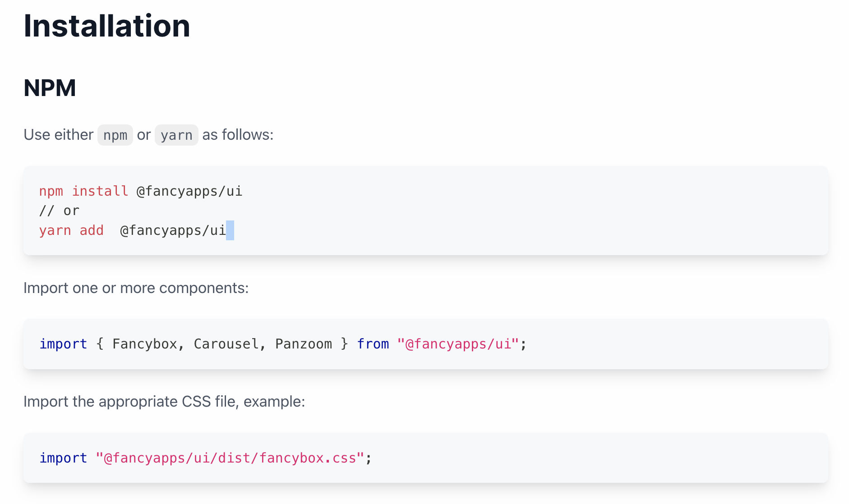
Task: Click the word Fancybox in the import statement
Action: [x=144, y=344]
